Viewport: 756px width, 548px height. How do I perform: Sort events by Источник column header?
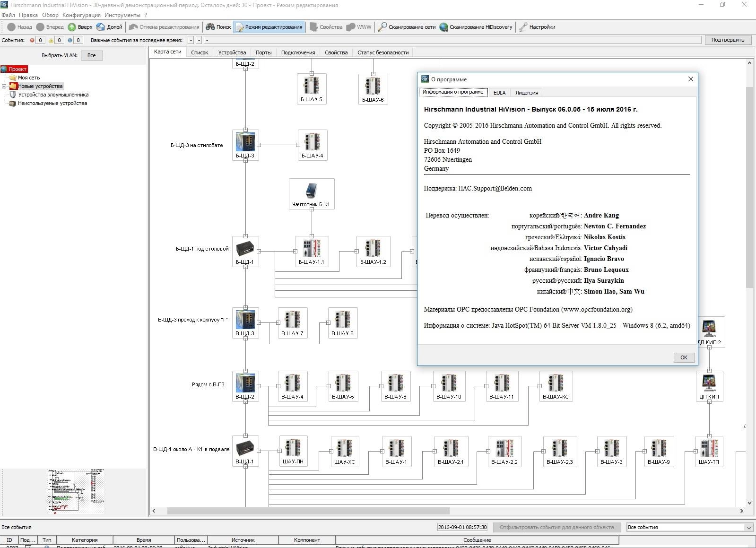tap(243, 540)
